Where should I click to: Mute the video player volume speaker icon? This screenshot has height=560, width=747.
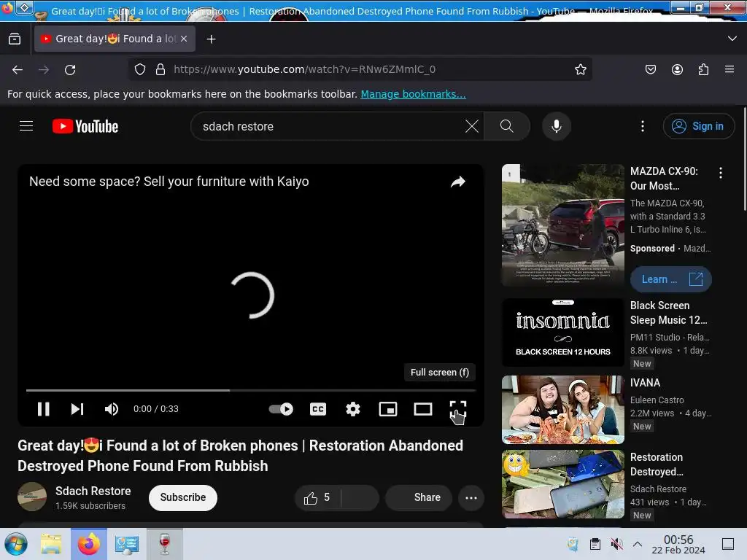[x=112, y=409]
